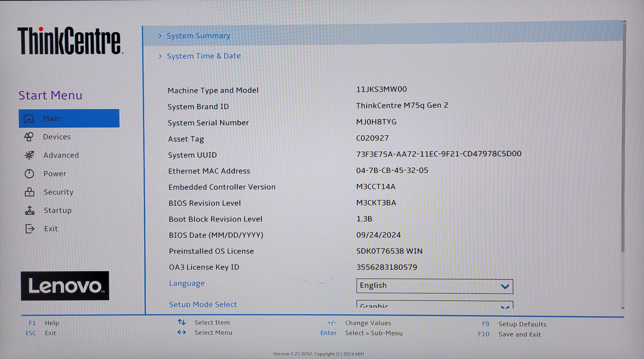
Task: Open the Devices menu
Action: 56,137
